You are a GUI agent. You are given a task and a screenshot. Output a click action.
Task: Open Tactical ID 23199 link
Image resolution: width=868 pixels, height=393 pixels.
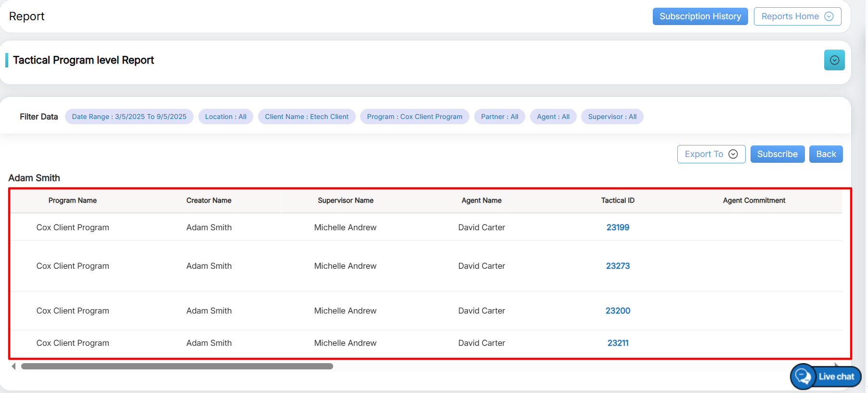click(x=618, y=227)
